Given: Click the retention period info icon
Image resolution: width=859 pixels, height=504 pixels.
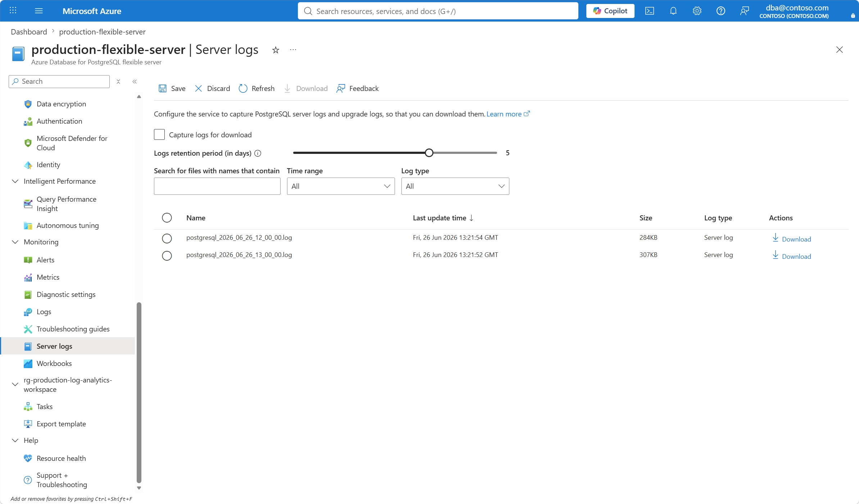Looking at the screenshot, I should (258, 153).
